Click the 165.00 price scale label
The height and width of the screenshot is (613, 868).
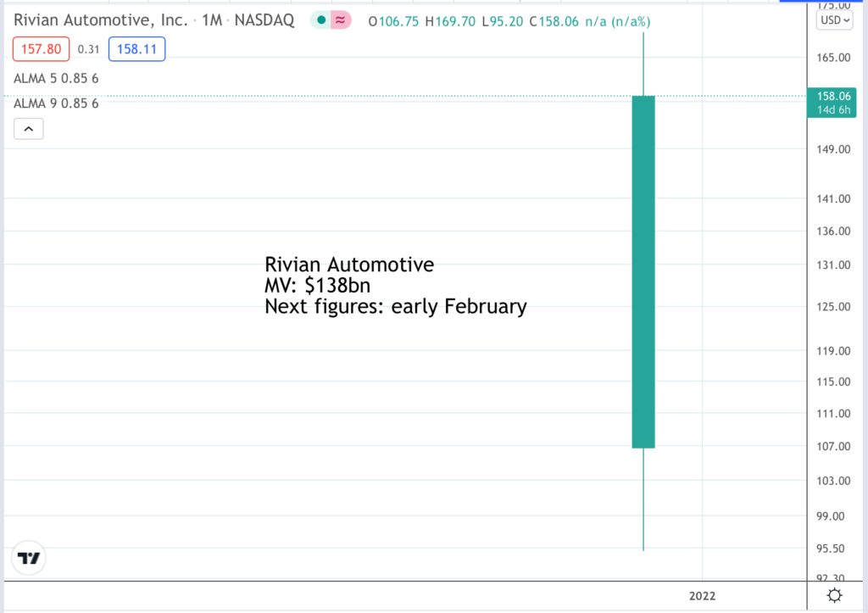[x=833, y=58]
